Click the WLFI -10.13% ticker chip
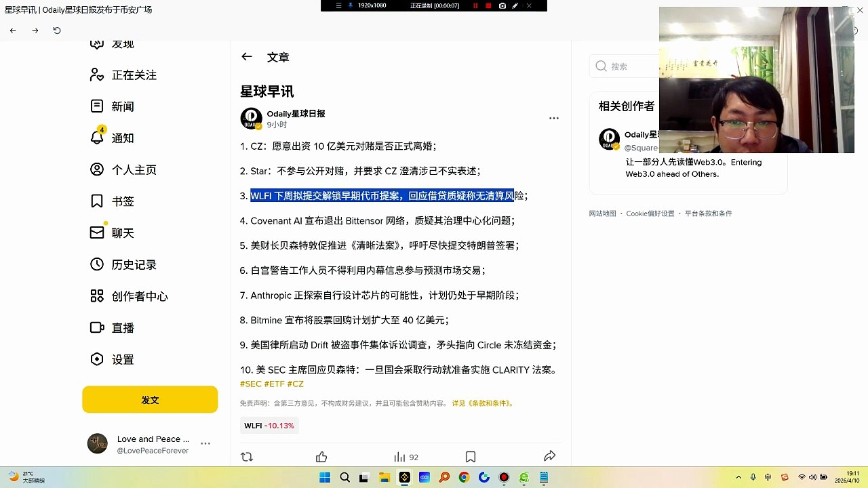Viewport: 868px width, 488px height. [x=269, y=426]
